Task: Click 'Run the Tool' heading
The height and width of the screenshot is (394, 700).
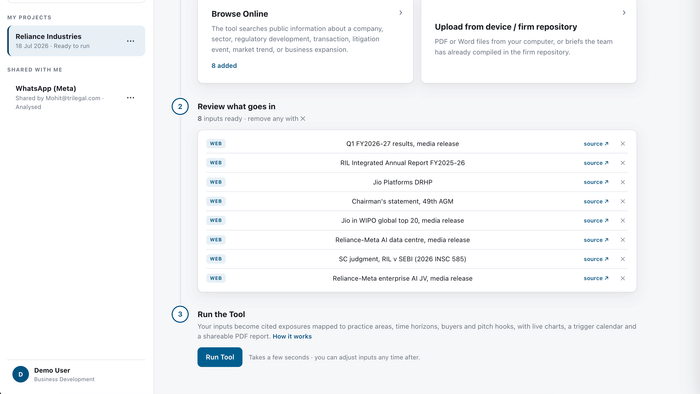Action: (x=221, y=314)
